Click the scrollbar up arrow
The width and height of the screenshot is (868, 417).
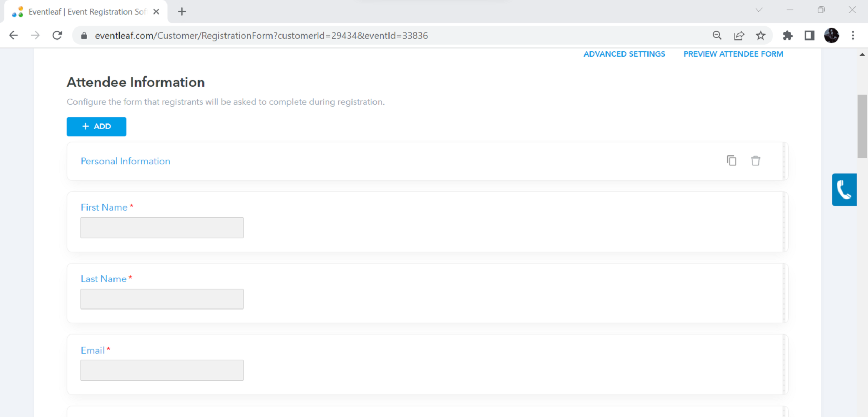pos(862,55)
